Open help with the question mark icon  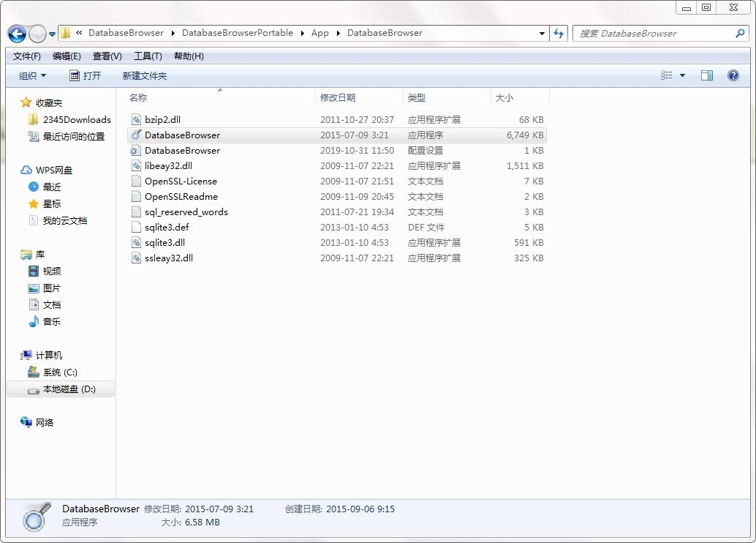pos(733,75)
